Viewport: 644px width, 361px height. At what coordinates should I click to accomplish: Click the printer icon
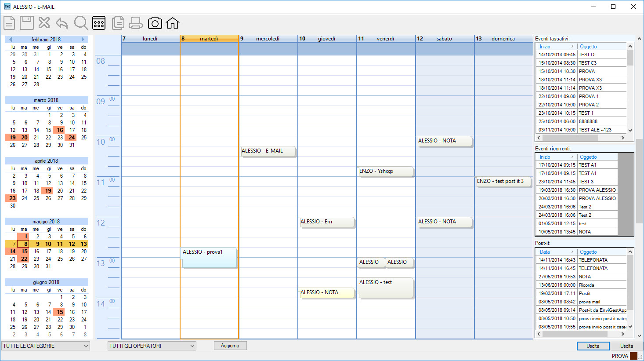[x=136, y=23]
